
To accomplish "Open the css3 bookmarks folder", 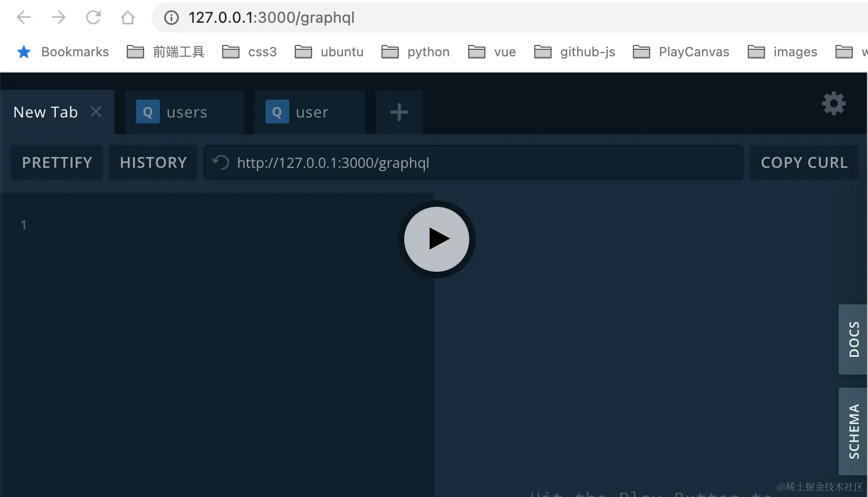I will 250,52.
